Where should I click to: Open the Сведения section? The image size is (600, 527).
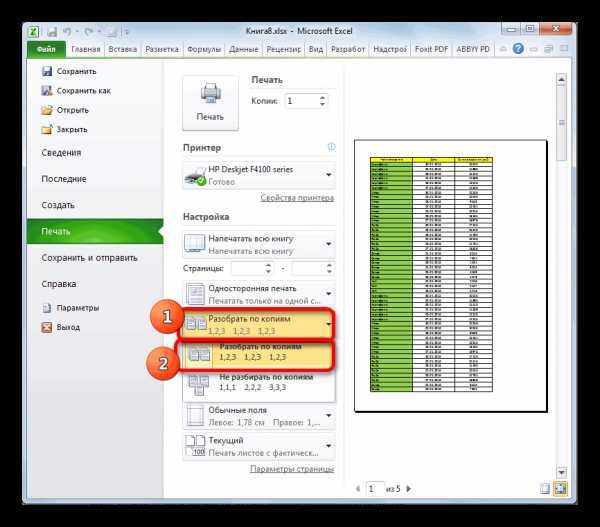[x=61, y=153]
